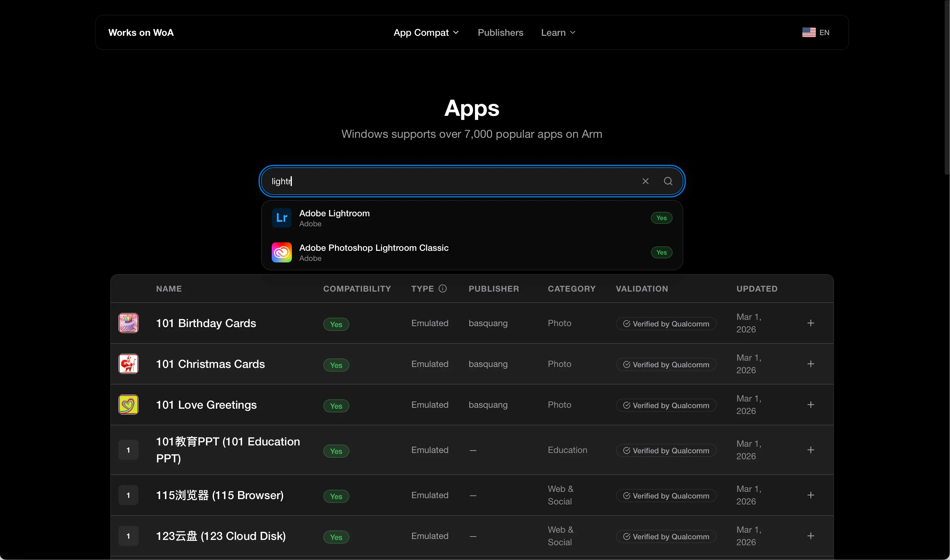Expand the 101 Education PPT row

pos(811,450)
